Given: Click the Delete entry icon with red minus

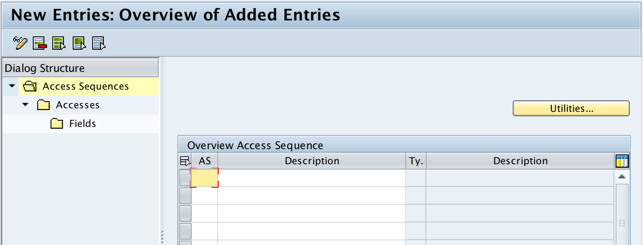Looking at the screenshot, I should point(40,43).
